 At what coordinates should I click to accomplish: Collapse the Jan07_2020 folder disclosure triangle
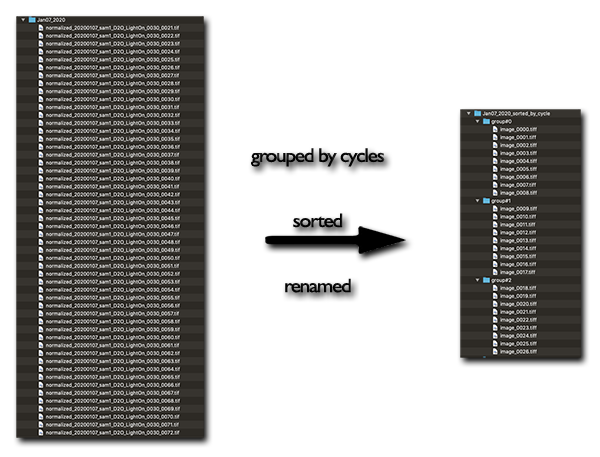(24, 19)
